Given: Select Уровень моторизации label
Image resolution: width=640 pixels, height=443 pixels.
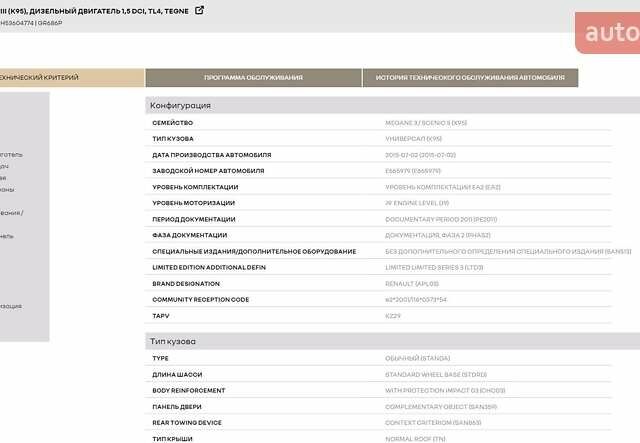Looking at the screenshot, I should tap(193, 203).
